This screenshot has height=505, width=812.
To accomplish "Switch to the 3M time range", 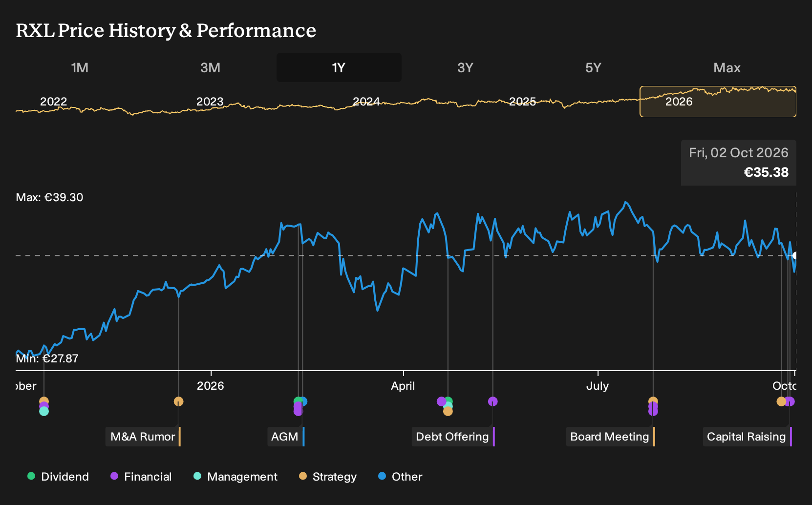I will 210,67.
